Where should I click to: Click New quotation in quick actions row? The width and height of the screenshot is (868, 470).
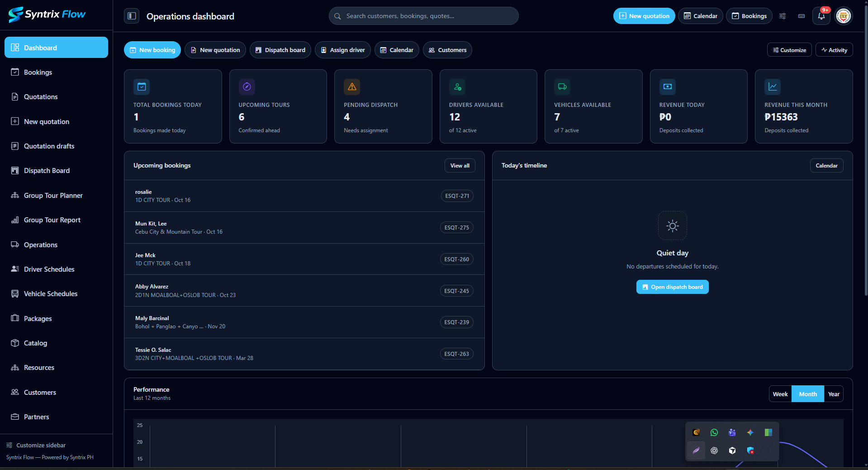[215, 50]
